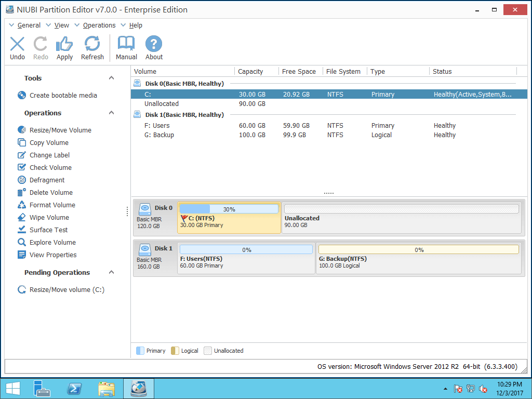Open Windows Start button
The height and width of the screenshot is (399, 532).
(13, 389)
